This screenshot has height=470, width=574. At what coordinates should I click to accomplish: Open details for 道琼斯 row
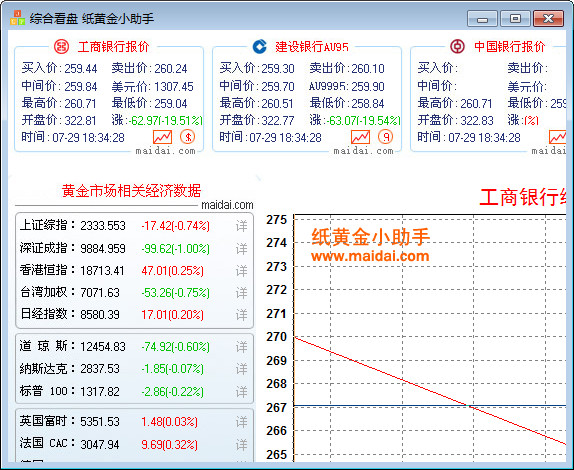pyautogui.click(x=242, y=347)
